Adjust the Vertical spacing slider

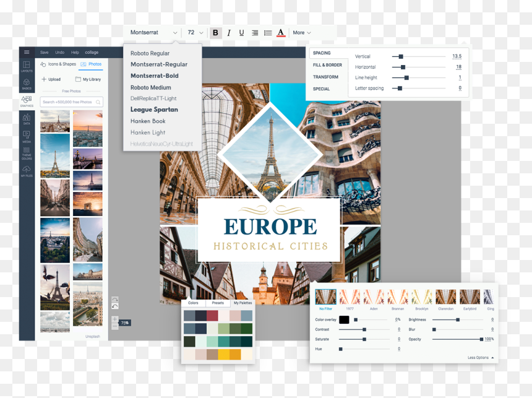418,56
